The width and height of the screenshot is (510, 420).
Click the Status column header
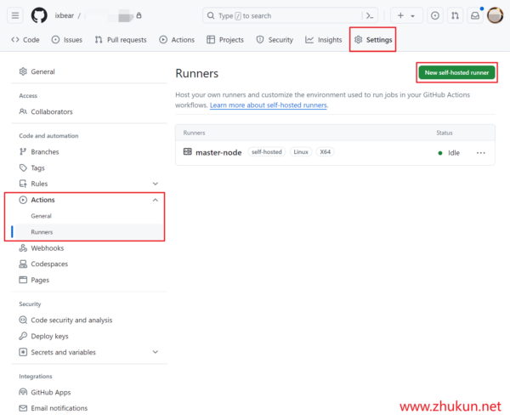point(445,133)
